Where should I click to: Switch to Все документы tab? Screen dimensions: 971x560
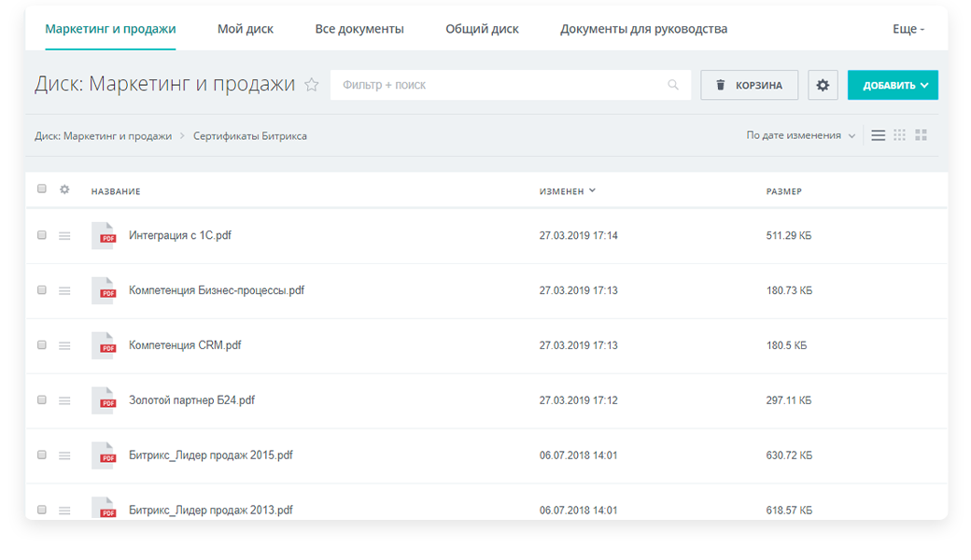click(x=359, y=29)
